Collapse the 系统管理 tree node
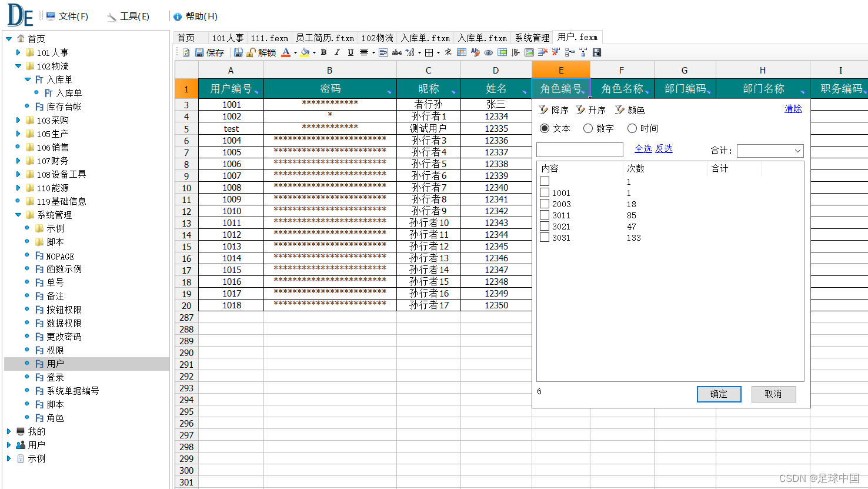The width and height of the screenshot is (868, 489). (x=18, y=215)
